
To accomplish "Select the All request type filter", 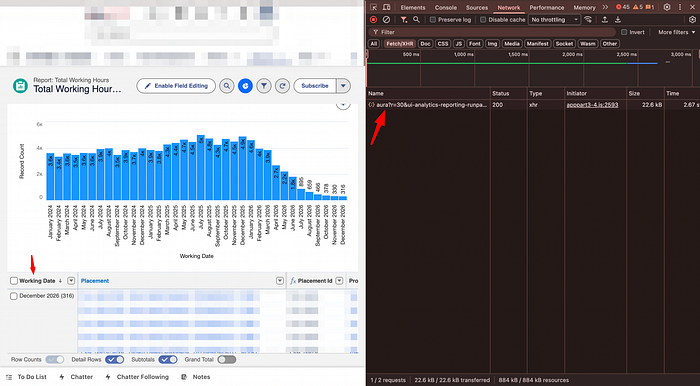I will click(374, 44).
